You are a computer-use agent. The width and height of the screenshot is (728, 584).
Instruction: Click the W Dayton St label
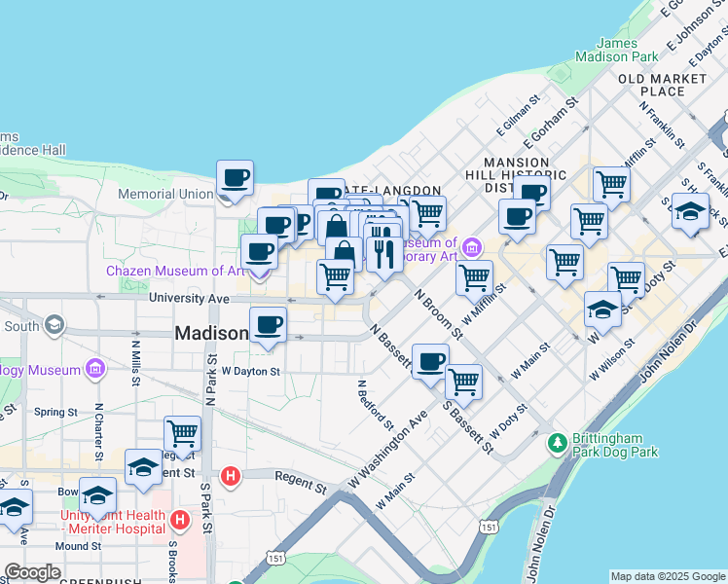pos(251,372)
